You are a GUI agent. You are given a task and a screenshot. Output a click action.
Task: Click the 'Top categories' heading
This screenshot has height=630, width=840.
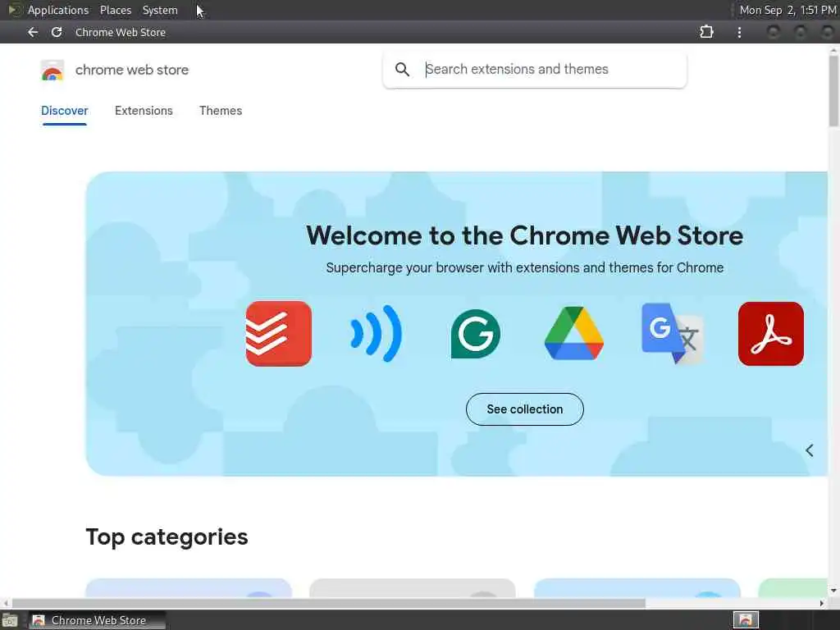click(x=167, y=537)
